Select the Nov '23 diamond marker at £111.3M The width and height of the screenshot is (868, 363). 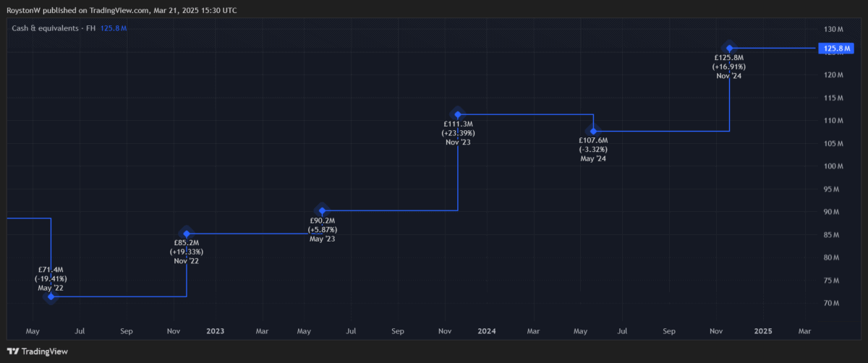click(x=457, y=114)
